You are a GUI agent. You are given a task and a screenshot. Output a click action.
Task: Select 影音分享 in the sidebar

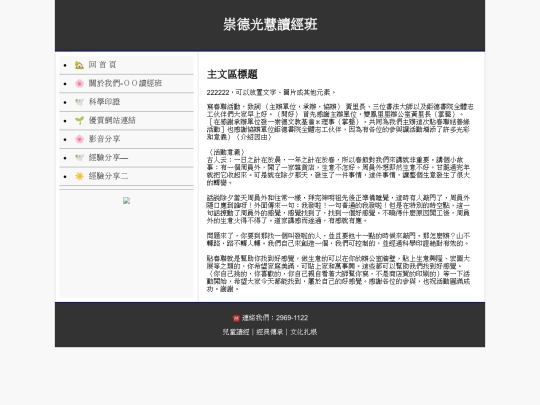(x=104, y=139)
